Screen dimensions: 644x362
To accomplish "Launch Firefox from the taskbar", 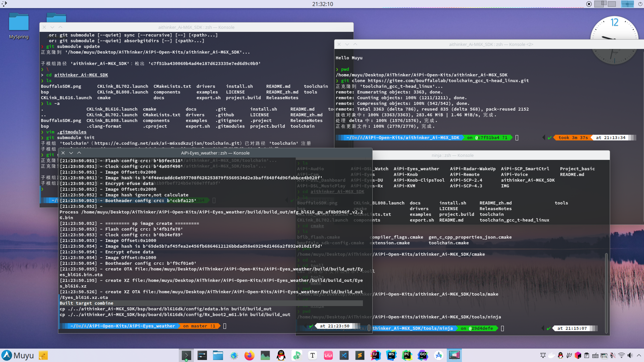I will pos(249,355).
